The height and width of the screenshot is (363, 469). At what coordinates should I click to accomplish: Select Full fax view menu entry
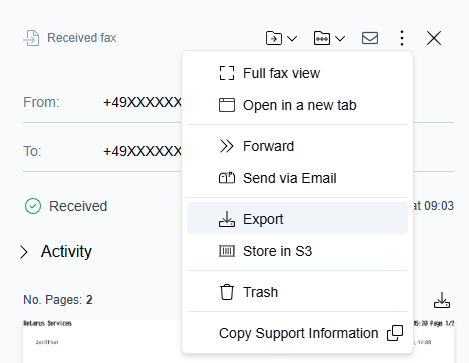297,73
